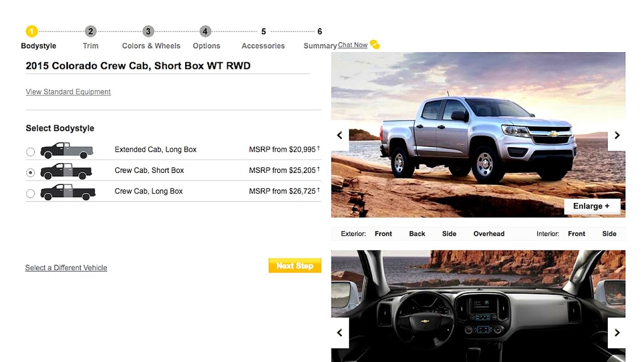Click the step 6 Summary number
This screenshot has height=362, width=644.
pyautogui.click(x=319, y=32)
